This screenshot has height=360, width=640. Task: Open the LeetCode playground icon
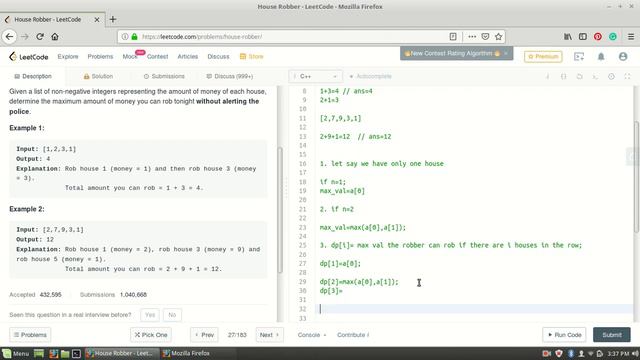click(579, 57)
